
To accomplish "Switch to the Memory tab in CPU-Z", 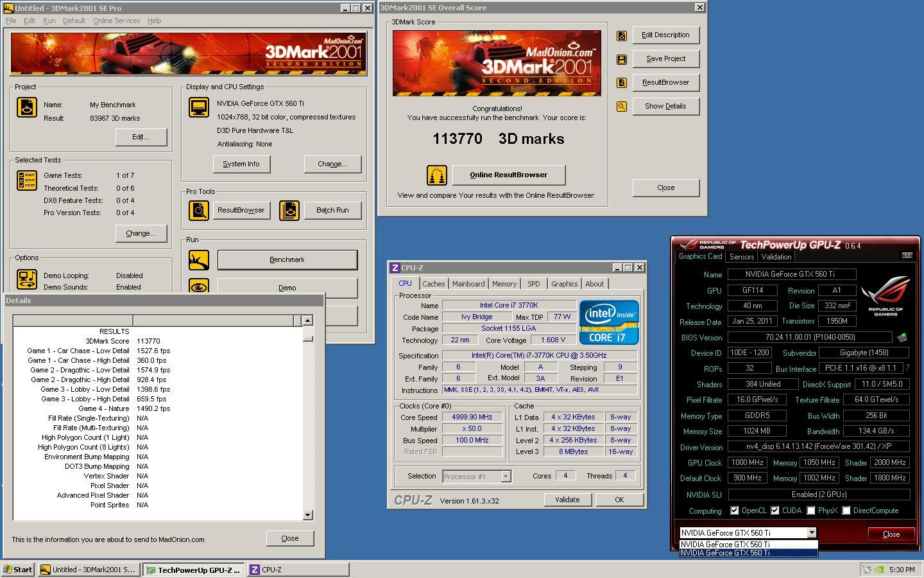I will [x=504, y=284].
